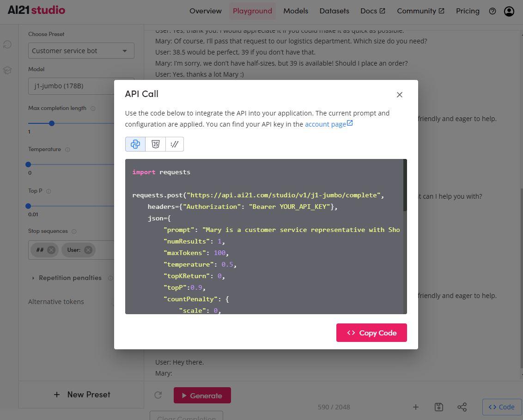Click the share icon
Viewport: 523px width, 420px height.
tap(462, 407)
